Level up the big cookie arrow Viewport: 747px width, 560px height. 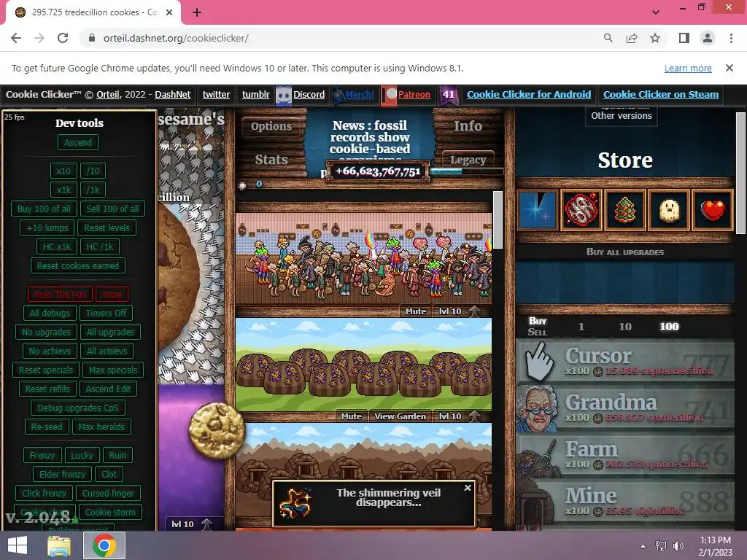(x=206, y=524)
